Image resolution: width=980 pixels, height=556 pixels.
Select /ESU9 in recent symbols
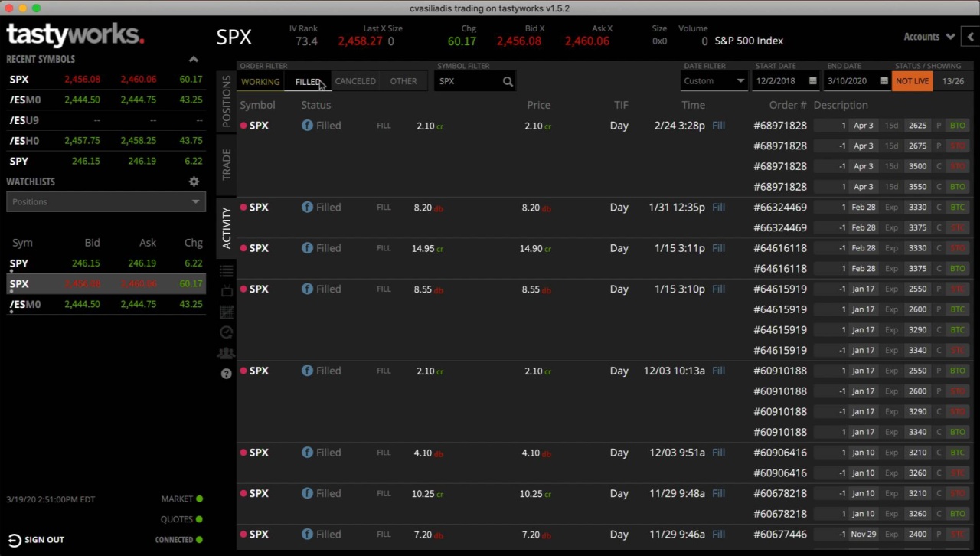tap(106, 120)
